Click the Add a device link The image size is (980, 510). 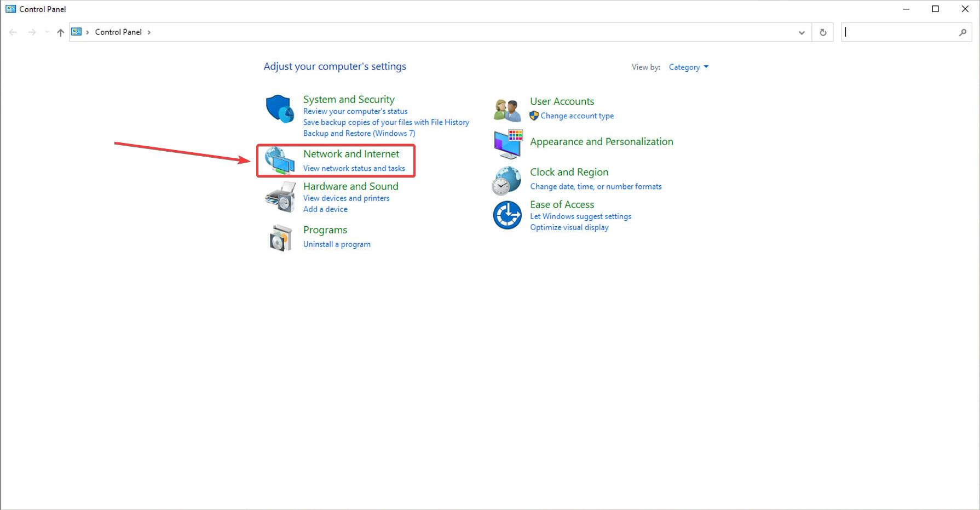325,209
